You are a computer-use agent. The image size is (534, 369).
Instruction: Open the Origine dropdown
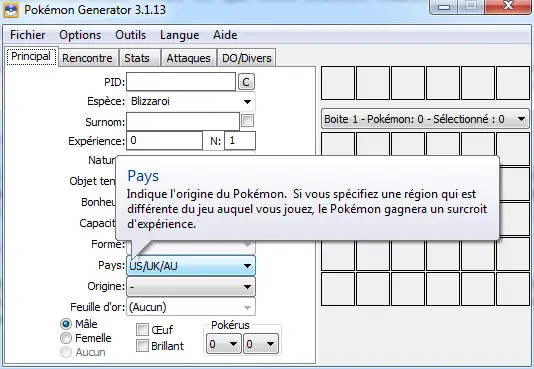(x=191, y=287)
